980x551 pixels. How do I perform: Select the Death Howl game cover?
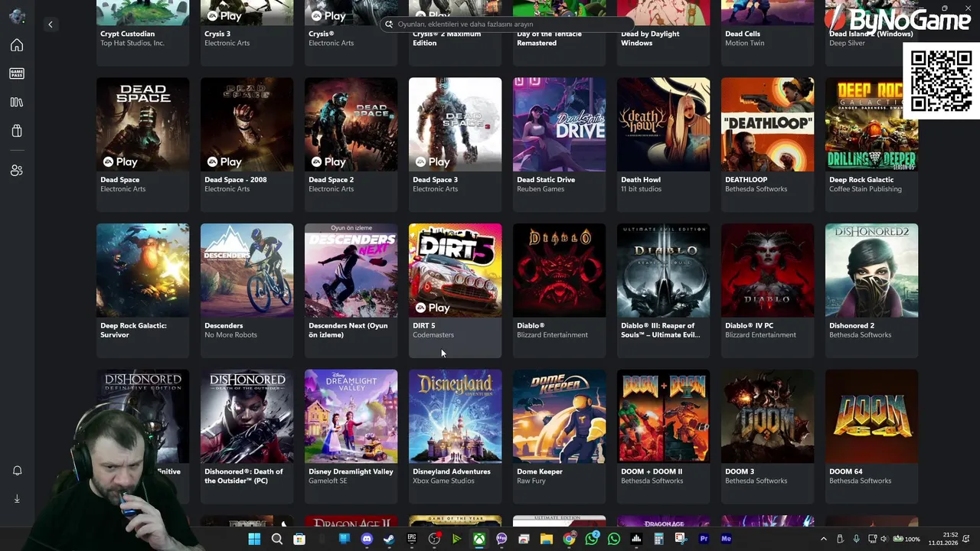(663, 124)
